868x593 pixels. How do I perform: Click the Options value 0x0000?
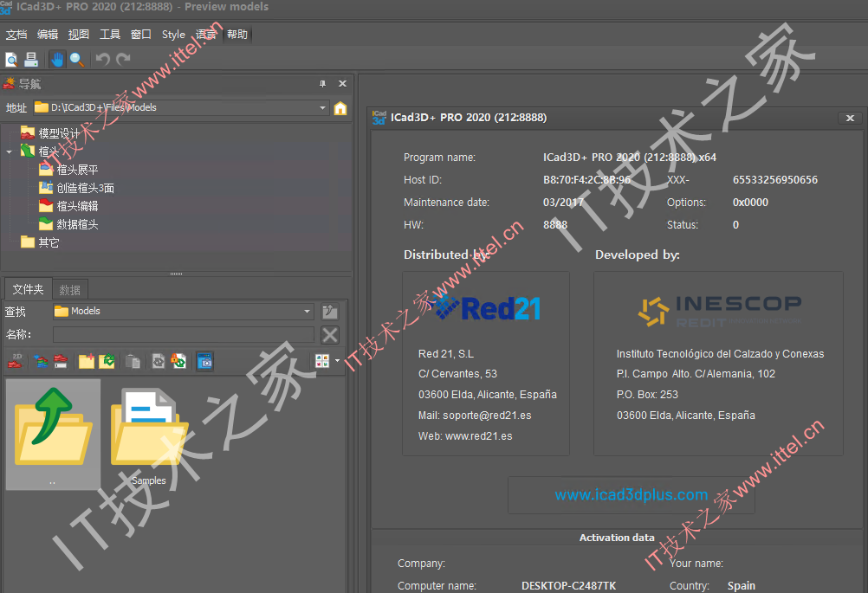coord(750,203)
